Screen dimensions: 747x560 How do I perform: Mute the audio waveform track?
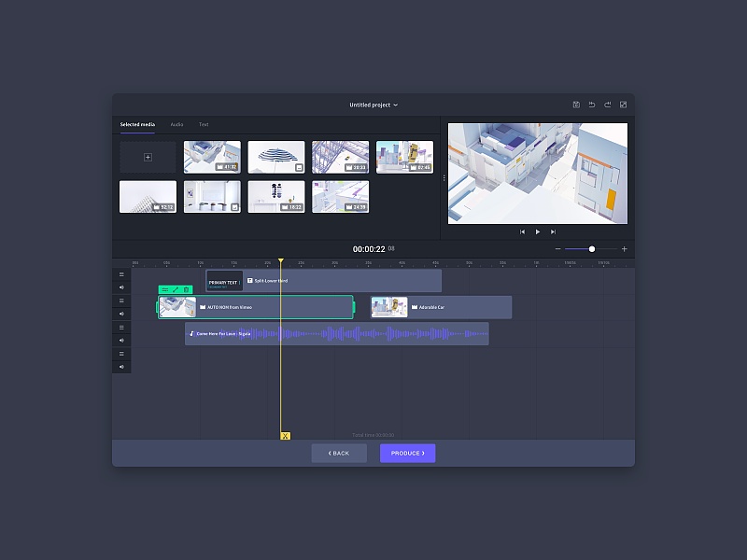pos(121,341)
